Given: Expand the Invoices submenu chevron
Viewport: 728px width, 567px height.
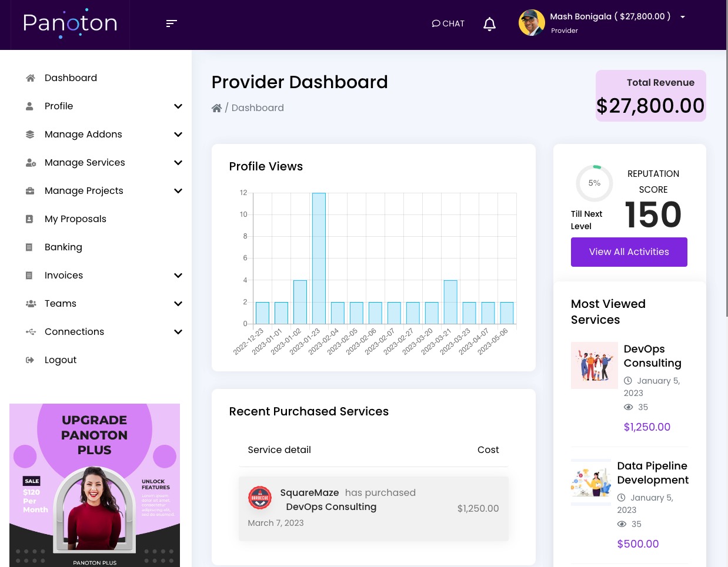Looking at the screenshot, I should coord(178,276).
